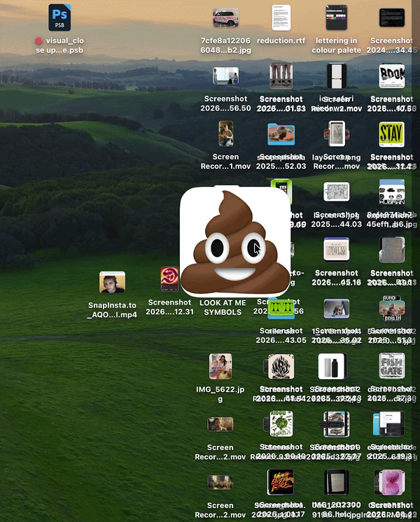Click the "visual_clo se up...e.psb" file name
This screenshot has width=420, height=522.
[59, 45]
